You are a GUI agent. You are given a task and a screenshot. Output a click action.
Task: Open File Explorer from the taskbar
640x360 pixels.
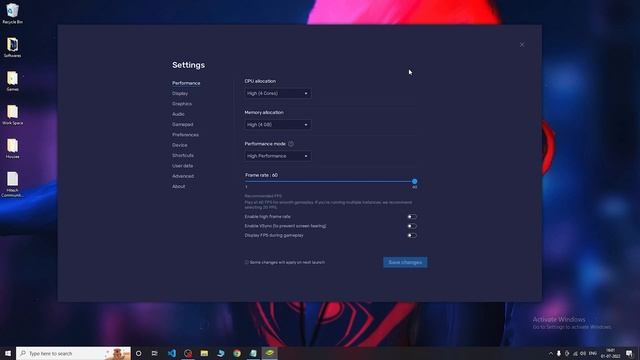pos(204,353)
